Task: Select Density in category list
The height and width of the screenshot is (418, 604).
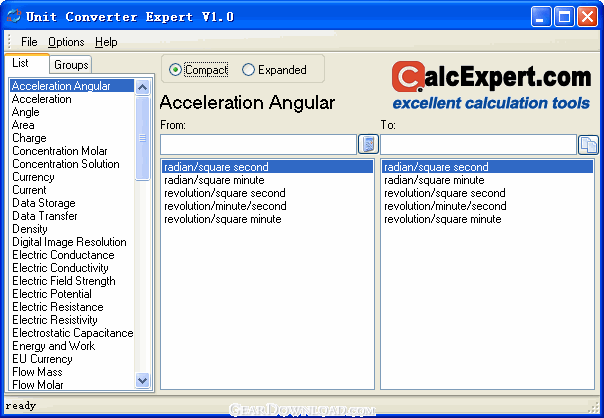Action: click(x=72, y=229)
